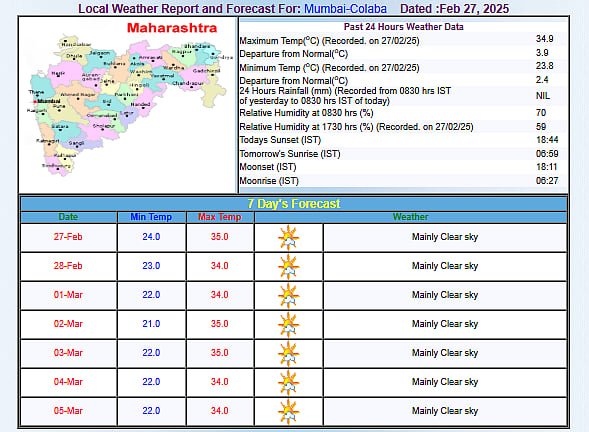This screenshot has width=589, height=432.
Task: Click 28-Feb min temp 23.0
Action: tap(151, 266)
